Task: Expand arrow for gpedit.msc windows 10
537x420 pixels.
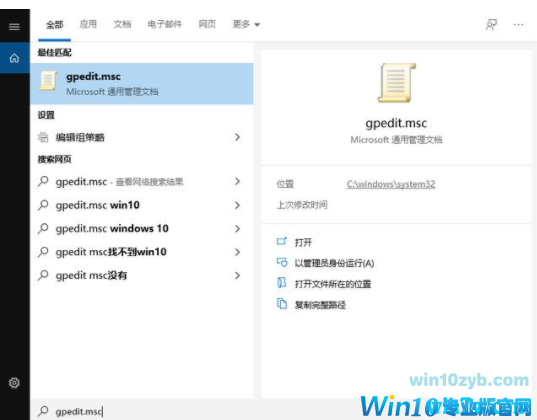Action: [237, 228]
